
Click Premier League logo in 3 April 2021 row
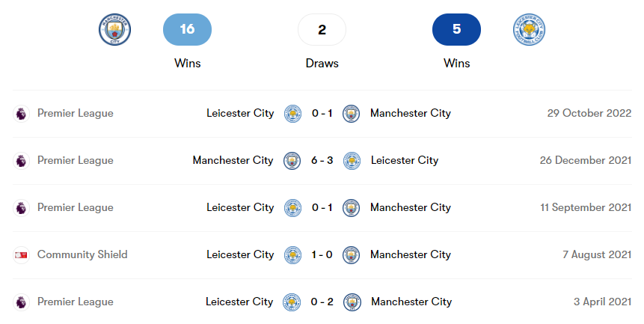click(21, 302)
